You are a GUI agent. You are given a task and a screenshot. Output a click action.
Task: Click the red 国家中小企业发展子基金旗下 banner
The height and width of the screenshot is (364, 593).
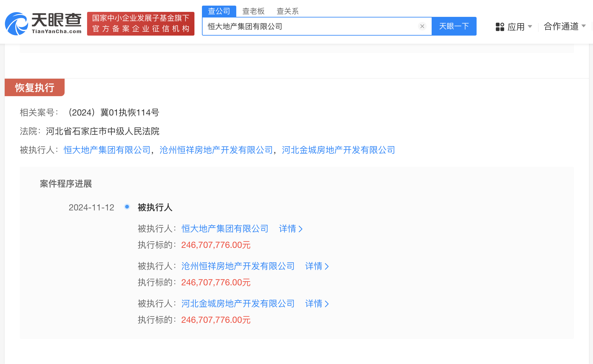point(141,23)
